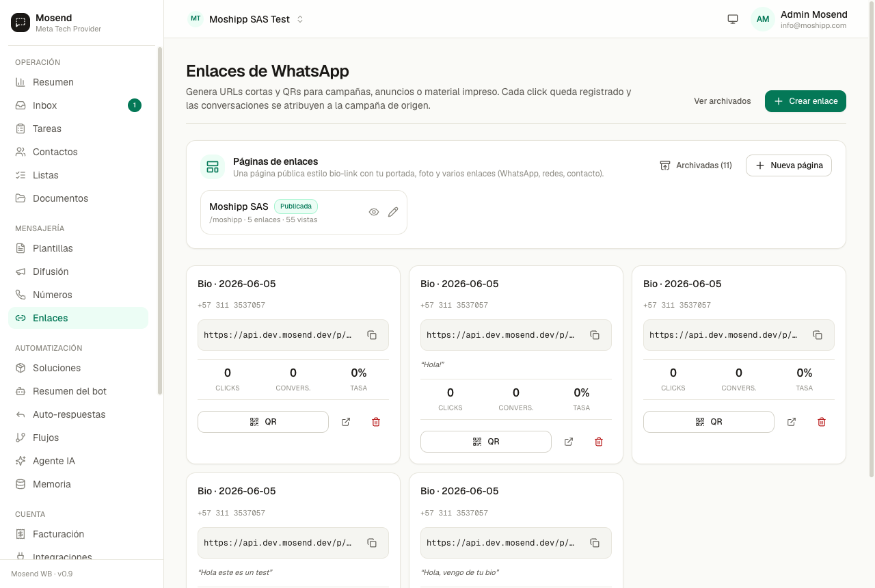
Task: Copy URL in third top-row link card
Action: tap(818, 335)
